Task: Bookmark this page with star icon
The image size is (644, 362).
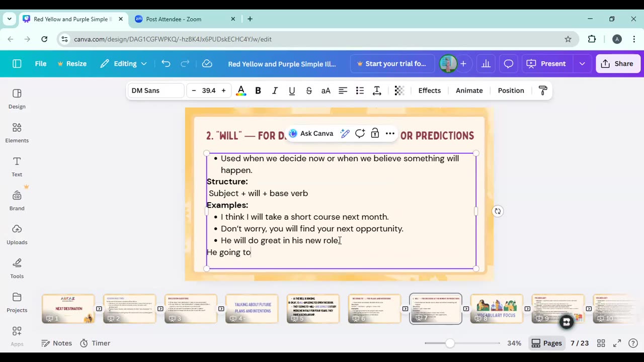Action: (x=568, y=39)
